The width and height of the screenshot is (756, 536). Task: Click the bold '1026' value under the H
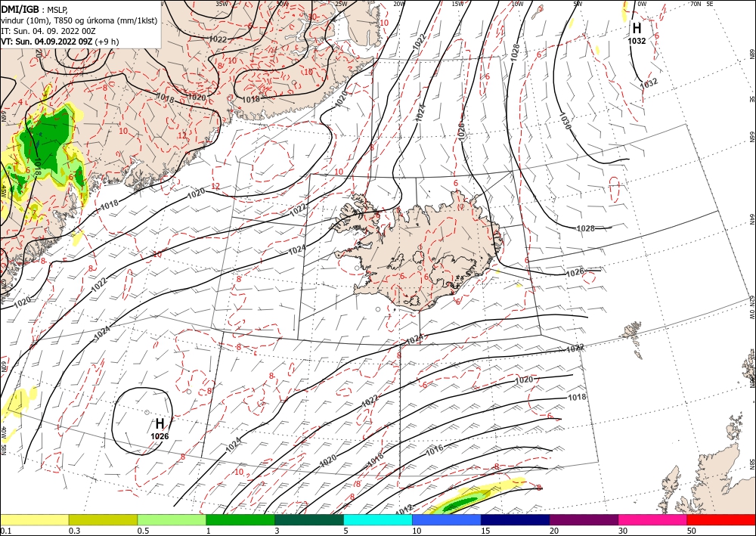[x=160, y=436]
